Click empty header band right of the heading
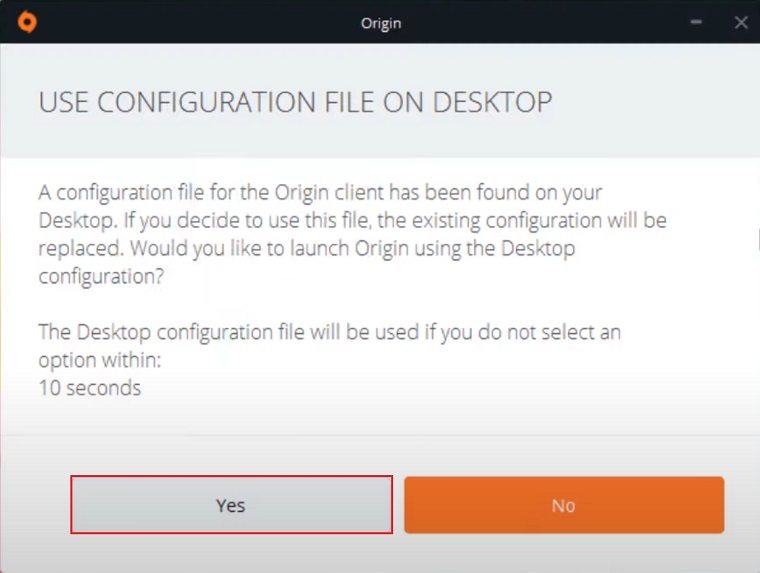Viewport: 760px width, 573px height. pos(650,102)
